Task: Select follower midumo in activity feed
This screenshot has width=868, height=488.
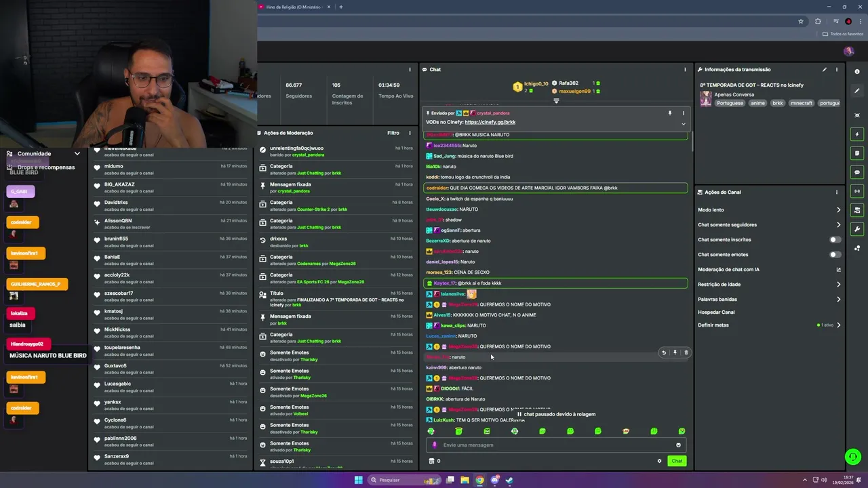Action: [114, 166]
